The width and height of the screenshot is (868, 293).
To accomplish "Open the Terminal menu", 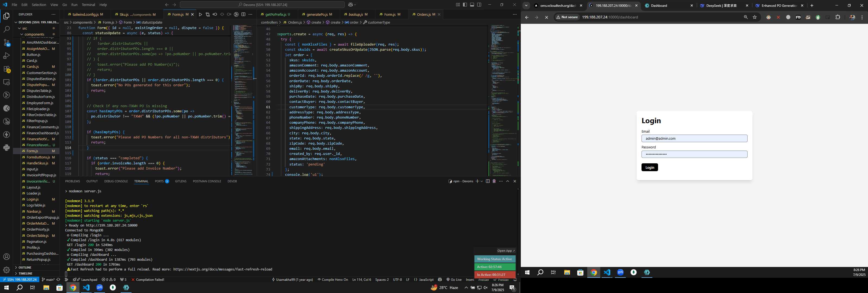I will tap(88, 5).
